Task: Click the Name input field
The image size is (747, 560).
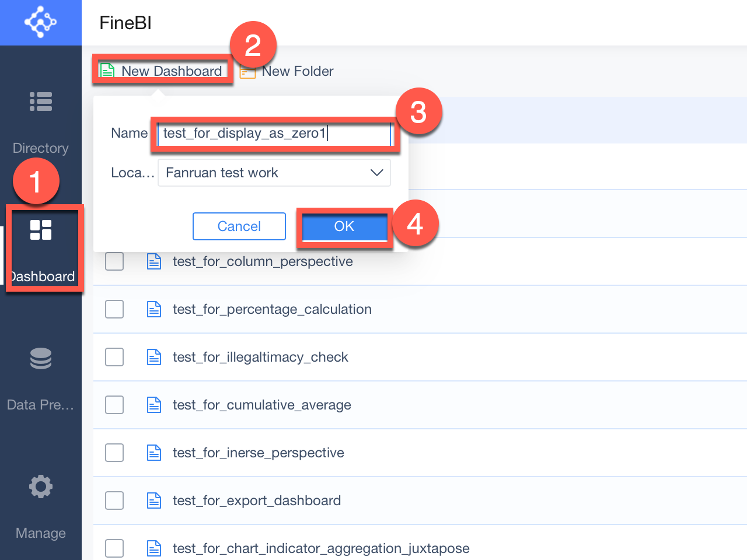Action: 274,134
